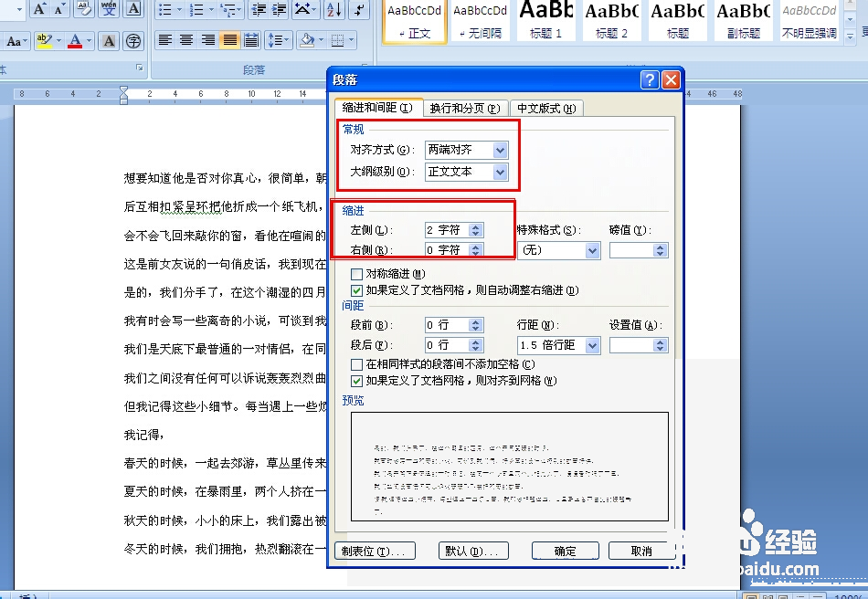Switch to 换行和分页 tab

point(465,109)
